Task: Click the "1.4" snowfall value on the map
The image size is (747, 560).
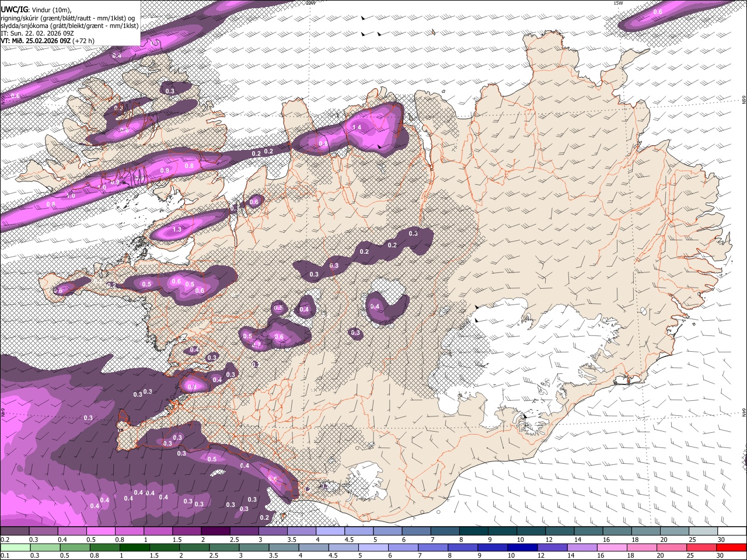Action: (357, 127)
